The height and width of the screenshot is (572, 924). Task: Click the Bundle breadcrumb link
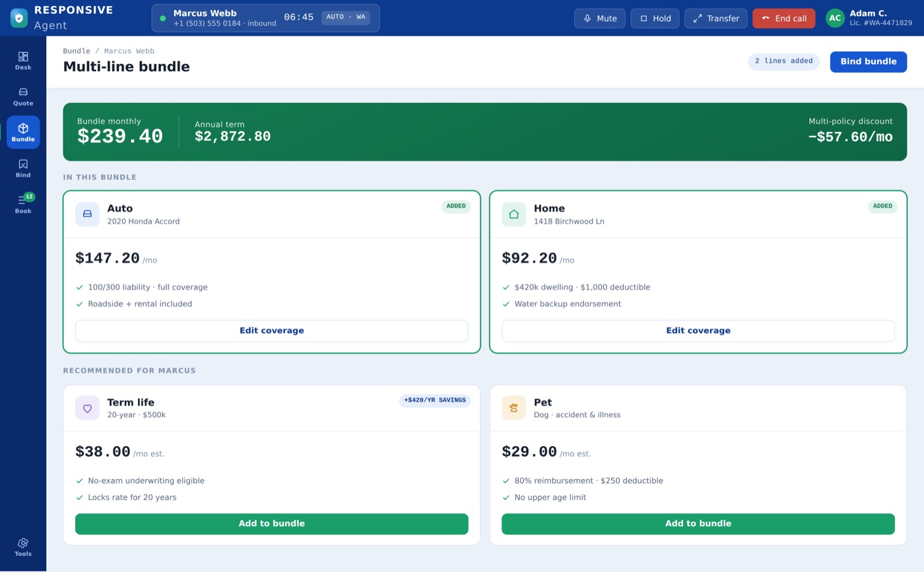pos(77,51)
